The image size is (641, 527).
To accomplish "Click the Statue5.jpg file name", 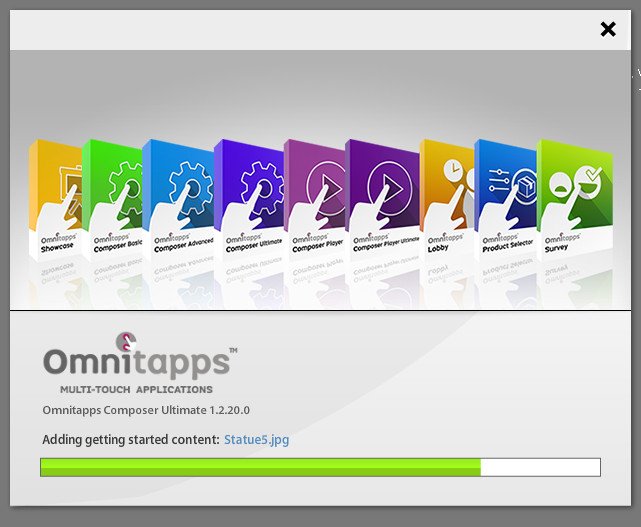I will click(x=256, y=440).
